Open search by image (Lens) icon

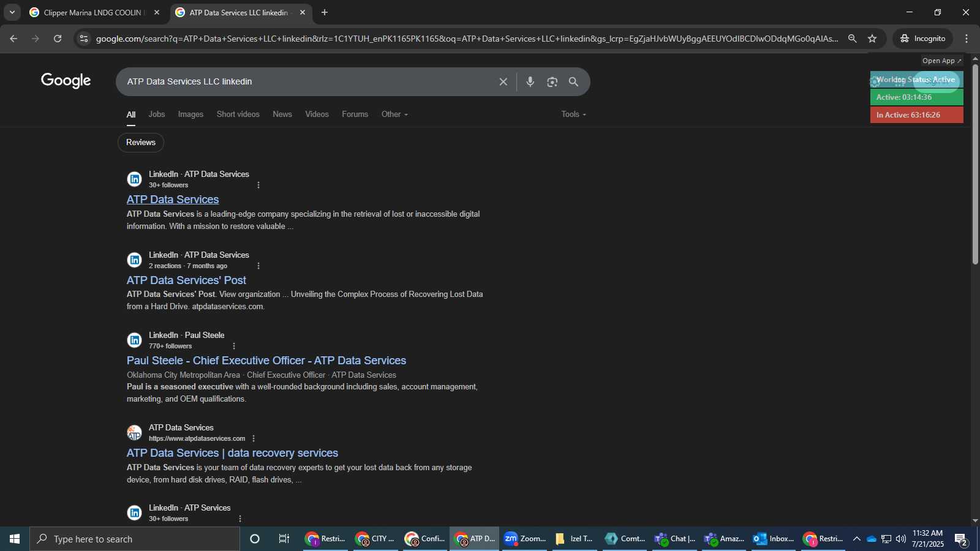click(552, 81)
